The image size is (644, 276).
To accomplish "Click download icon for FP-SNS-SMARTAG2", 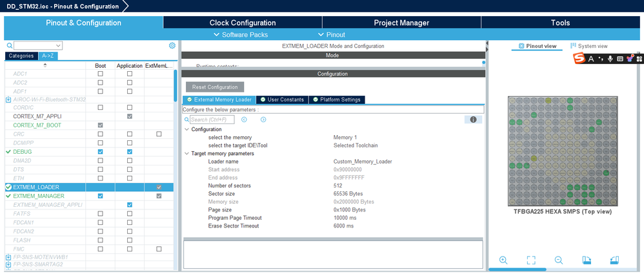I will tap(8, 264).
